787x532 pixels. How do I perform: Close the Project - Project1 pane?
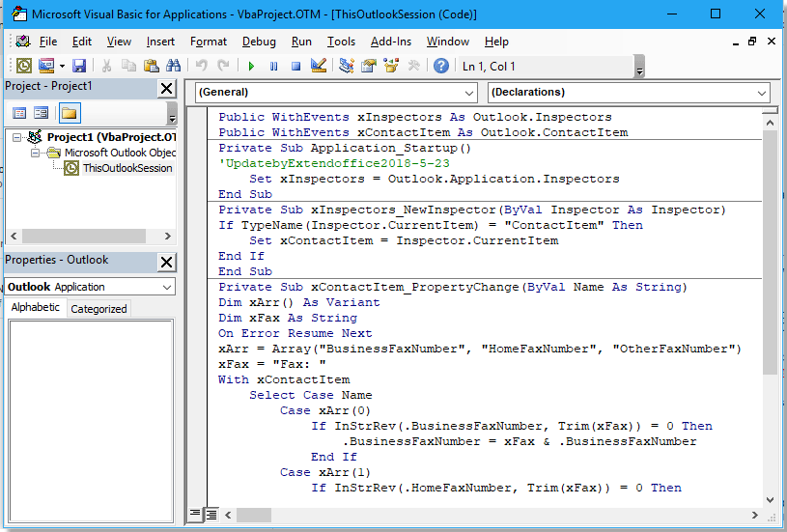click(x=166, y=89)
